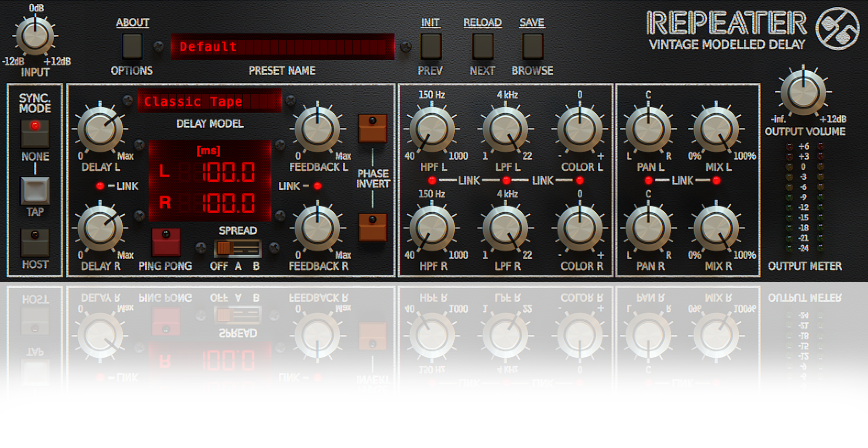The width and height of the screenshot is (868, 448).
Task: Open the Classic Tape delay model selector
Action: point(210,102)
